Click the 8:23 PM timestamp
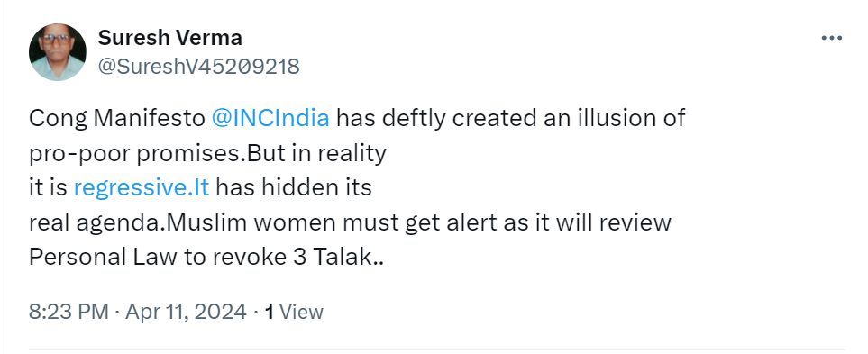Image resolution: width=868 pixels, height=354 pixels. (x=69, y=312)
